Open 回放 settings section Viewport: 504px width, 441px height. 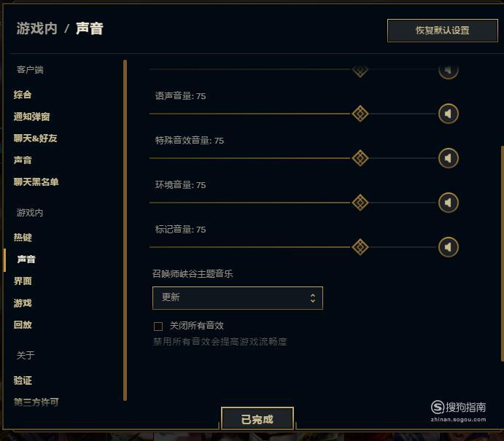click(x=23, y=324)
